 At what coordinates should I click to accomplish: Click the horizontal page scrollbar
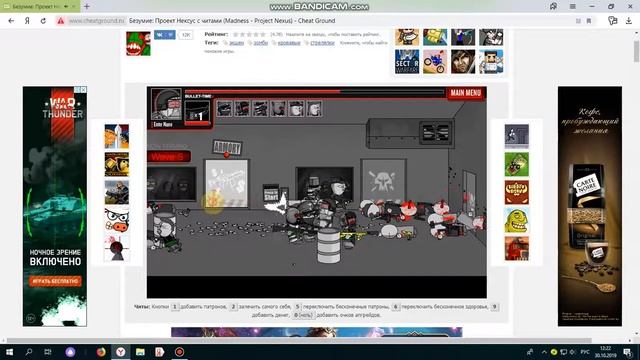[x=299, y=340]
